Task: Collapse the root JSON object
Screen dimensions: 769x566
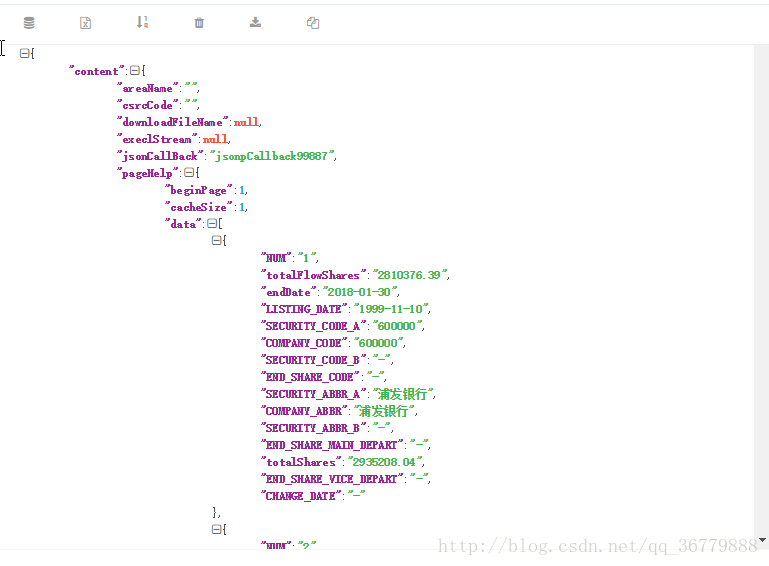Action: click(25, 54)
